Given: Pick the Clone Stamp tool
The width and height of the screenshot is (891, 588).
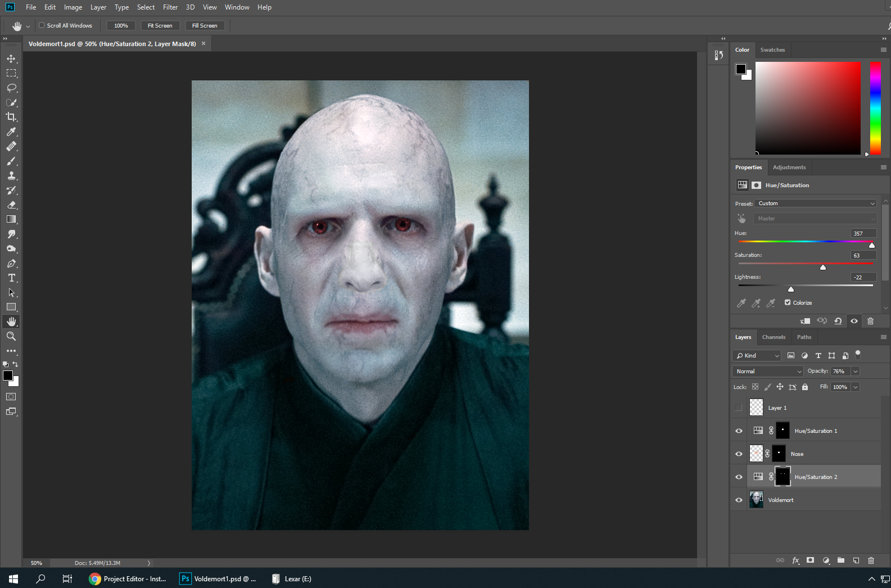Looking at the screenshot, I should click(x=11, y=175).
